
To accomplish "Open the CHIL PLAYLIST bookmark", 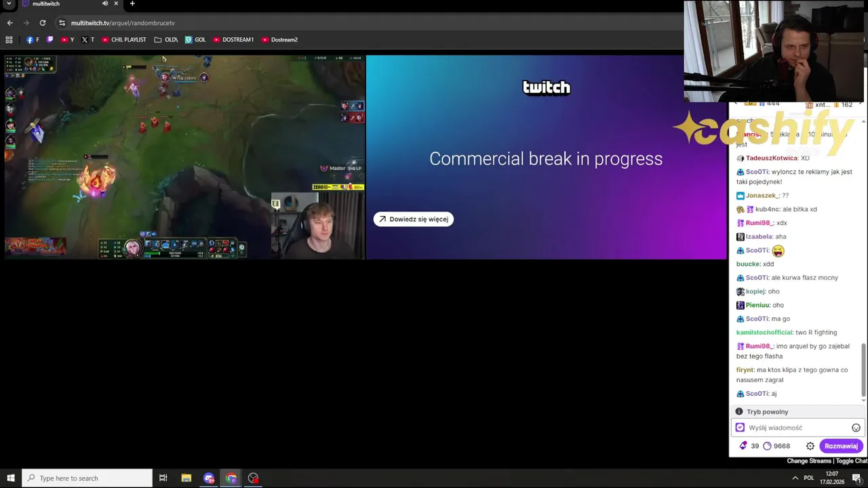I will 124,40.
